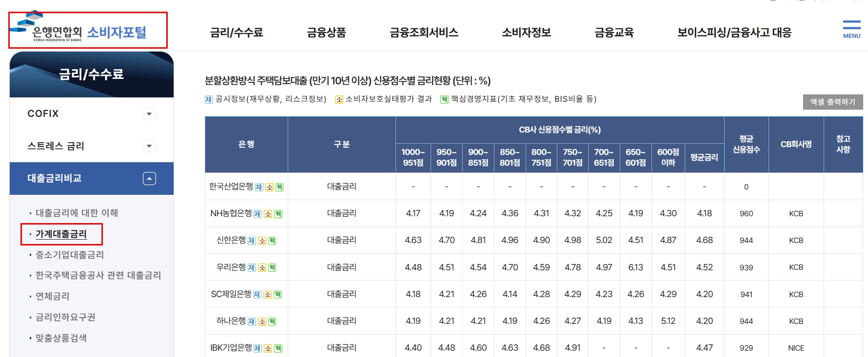Open 금리인하요구권 sidebar link
Viewport: 868px width, 357px height.
65,317
